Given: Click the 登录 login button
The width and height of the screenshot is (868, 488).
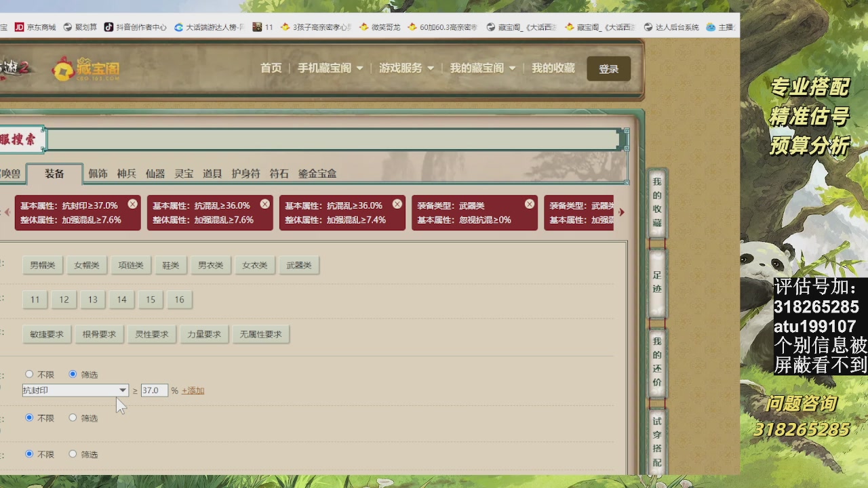Looking at the screenshot, I should click(608, 68).
